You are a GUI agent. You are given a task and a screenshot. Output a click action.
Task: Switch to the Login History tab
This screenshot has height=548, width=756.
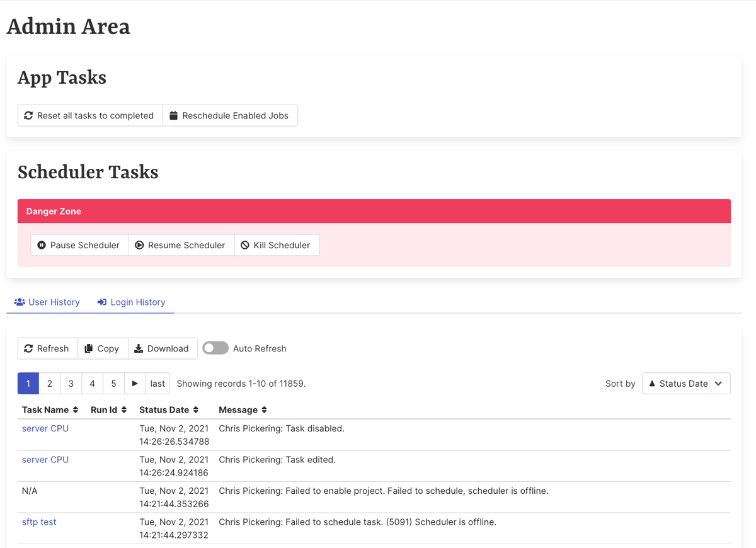[131, 302]
